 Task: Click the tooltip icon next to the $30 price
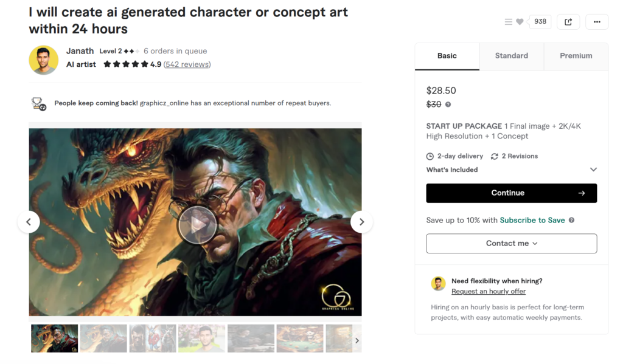click(448, 104)
